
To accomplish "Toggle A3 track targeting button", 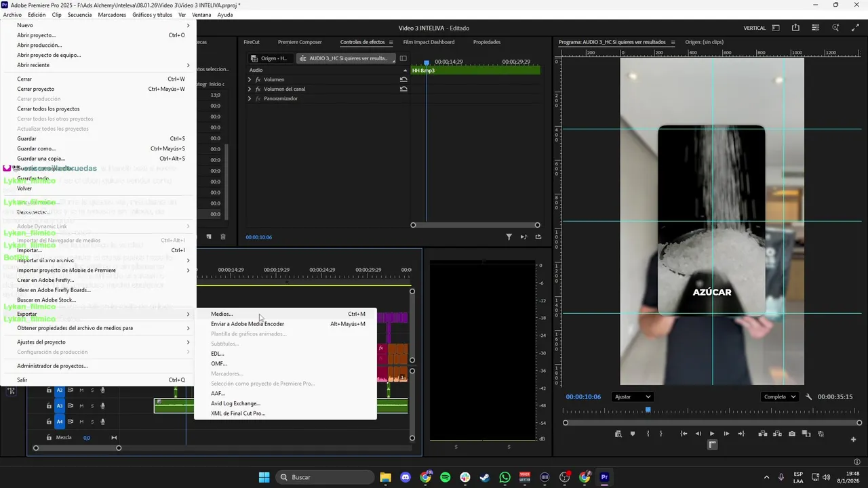I will coord(60,406).
